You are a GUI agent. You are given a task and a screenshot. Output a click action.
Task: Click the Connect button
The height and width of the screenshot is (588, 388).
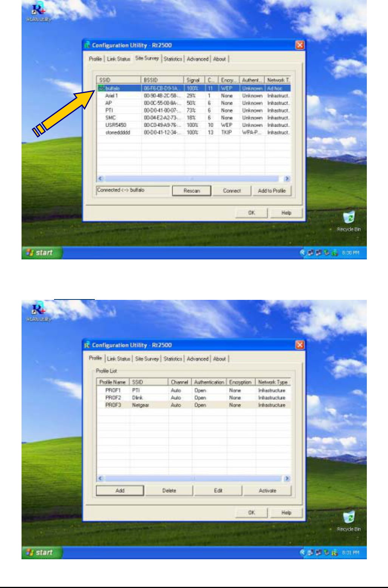click(232, 191)
